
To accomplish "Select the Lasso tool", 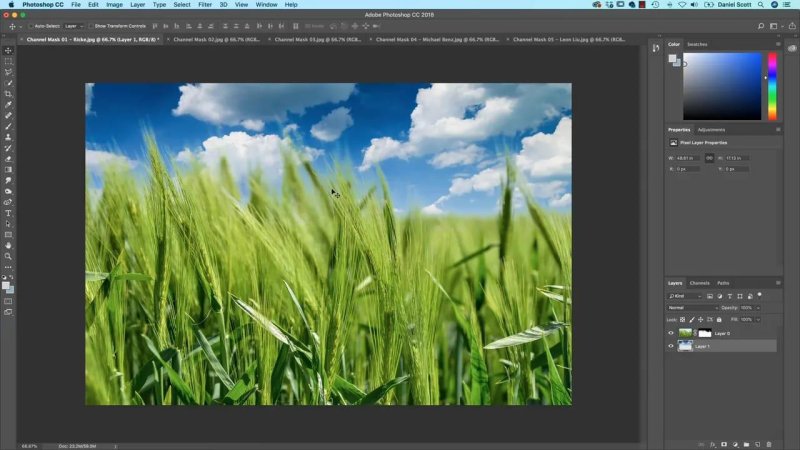I will [8, 72].
